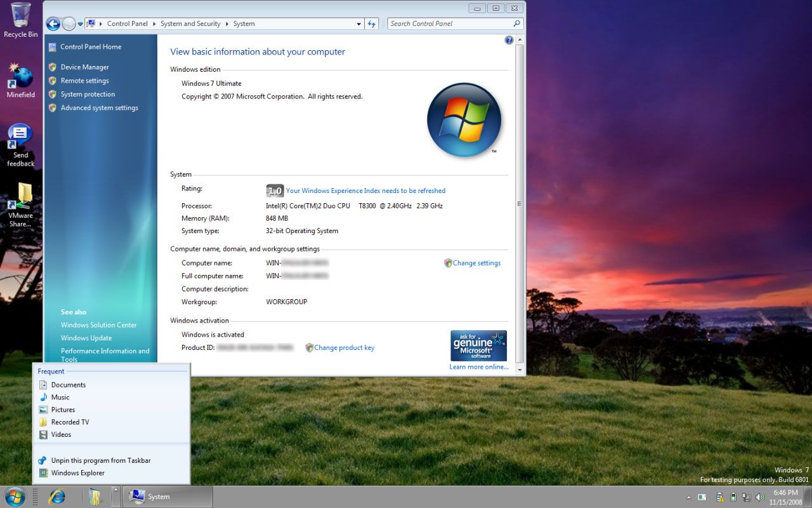Click the arrow beside the Explorer taskbar icon

point(115,497)
